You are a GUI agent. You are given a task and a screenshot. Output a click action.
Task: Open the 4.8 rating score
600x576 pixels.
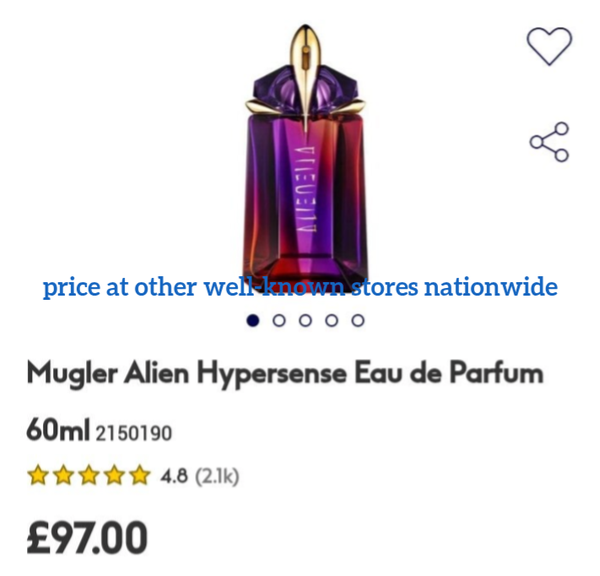(x=174, y=476)
